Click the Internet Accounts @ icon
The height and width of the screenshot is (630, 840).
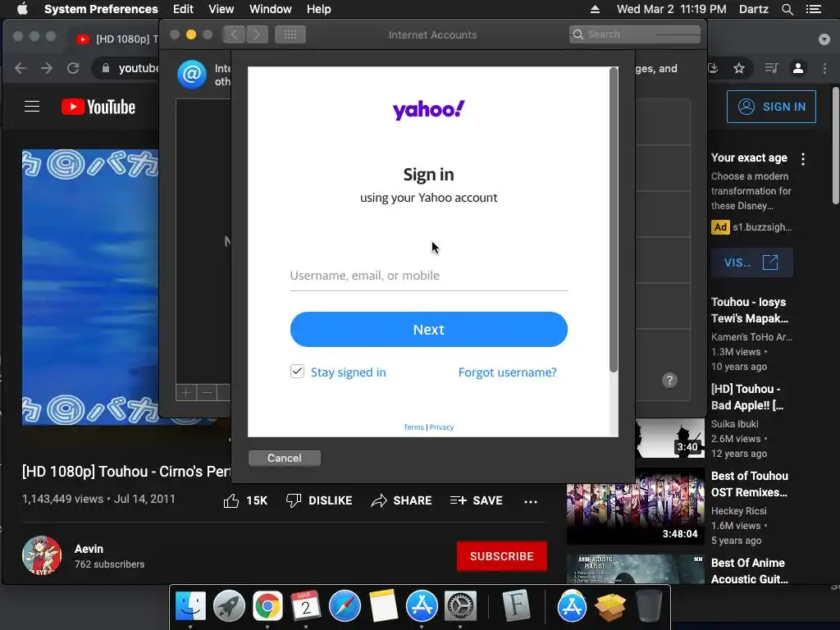(x=192, y=75)
